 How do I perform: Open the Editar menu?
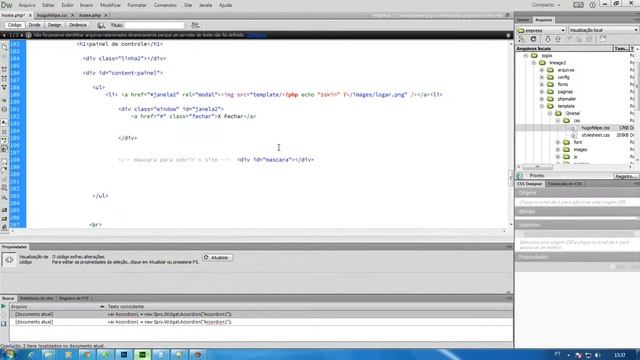point(48,5)
